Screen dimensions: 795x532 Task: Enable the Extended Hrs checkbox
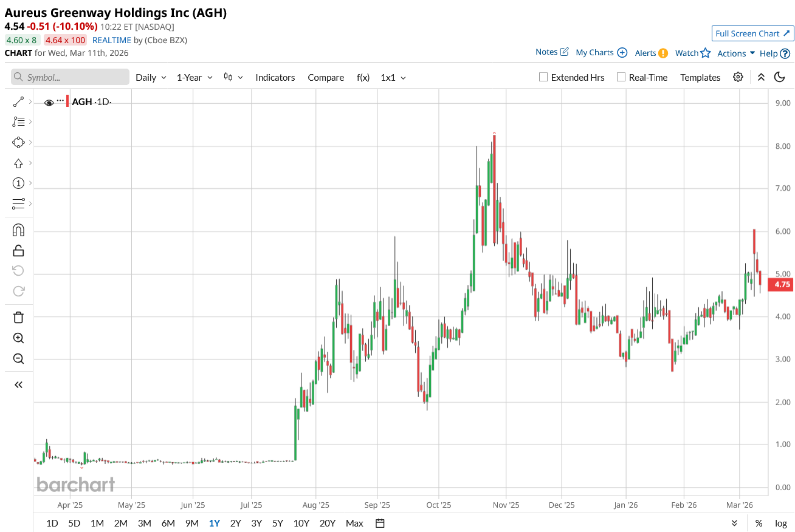click(x=543, y=77)
